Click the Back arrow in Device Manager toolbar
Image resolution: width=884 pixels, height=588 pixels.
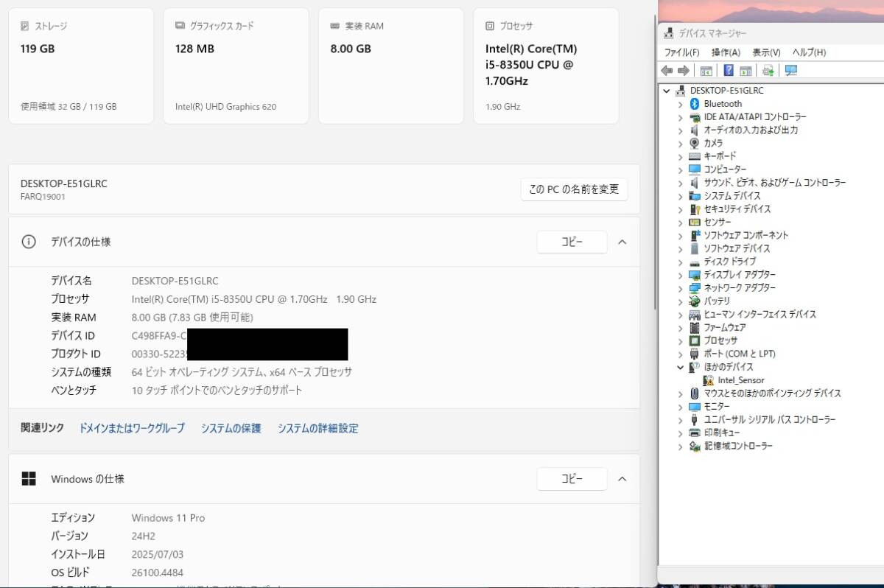pos(667,71)
